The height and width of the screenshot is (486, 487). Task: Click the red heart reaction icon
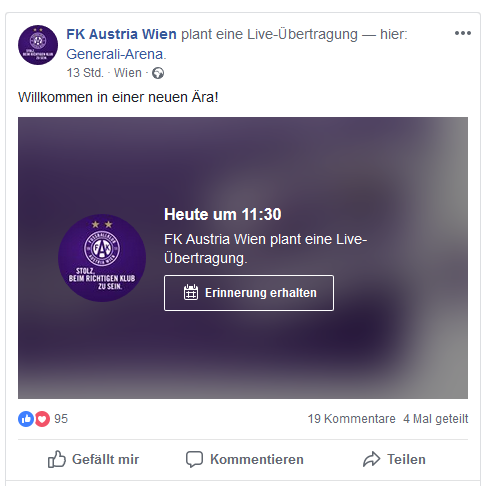42,419
